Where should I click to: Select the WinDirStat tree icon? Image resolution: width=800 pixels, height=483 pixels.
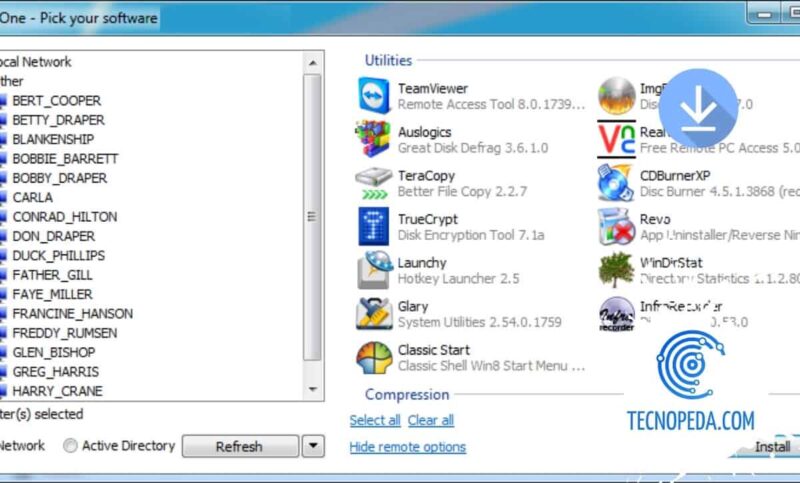tap(616, 270)
